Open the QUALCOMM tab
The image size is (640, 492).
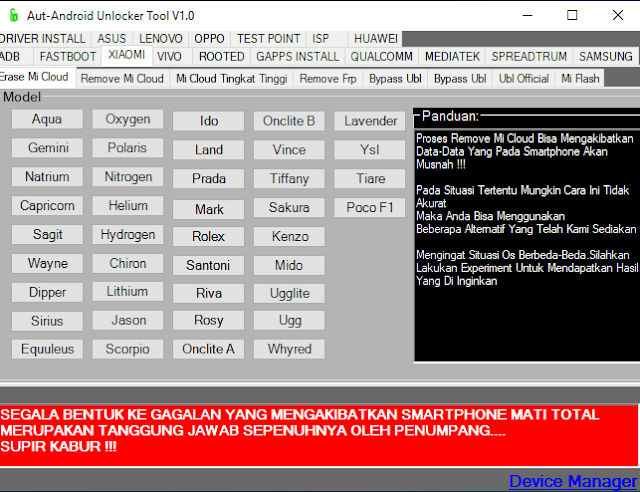[x=382, y=56]
